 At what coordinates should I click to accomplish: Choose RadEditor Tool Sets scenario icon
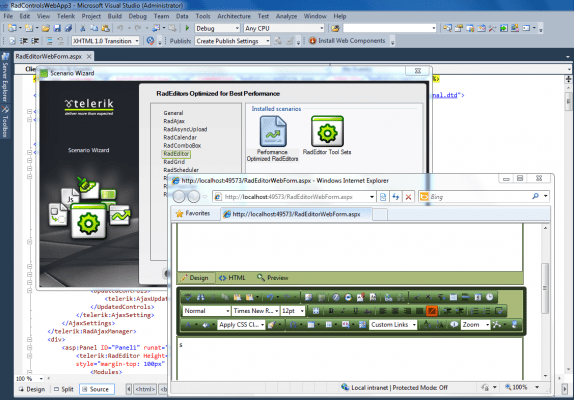pos(327,135)
